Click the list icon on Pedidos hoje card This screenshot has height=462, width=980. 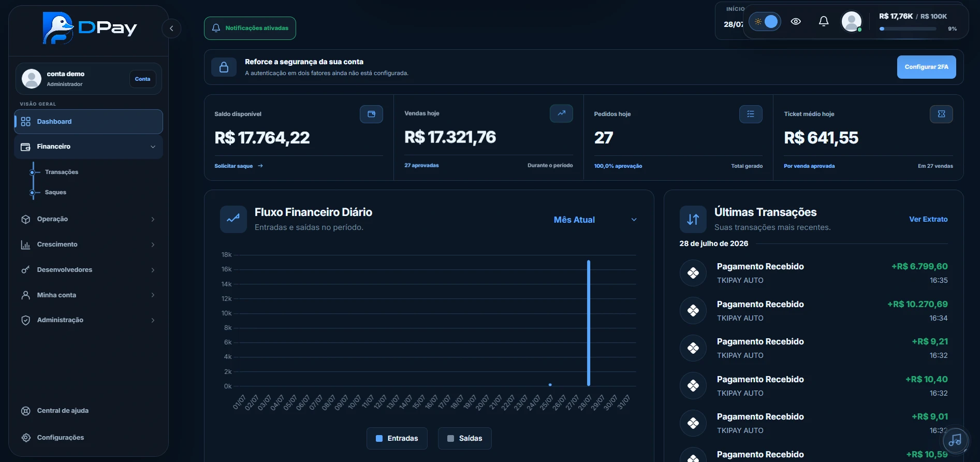pyautogui.click(x=751, y=114)
